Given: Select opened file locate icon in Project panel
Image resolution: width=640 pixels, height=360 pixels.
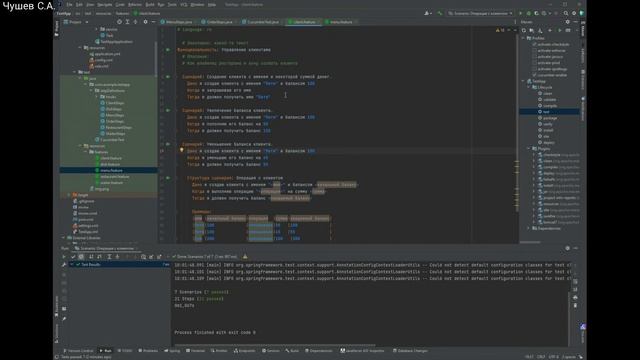Looking at the screenshot, I should pos(119,22).
